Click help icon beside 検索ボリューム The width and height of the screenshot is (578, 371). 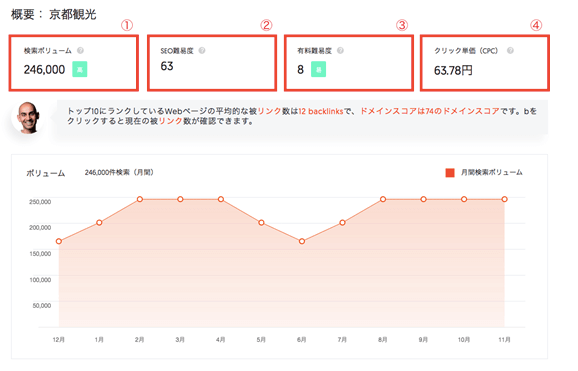click(x=80, y=51)
